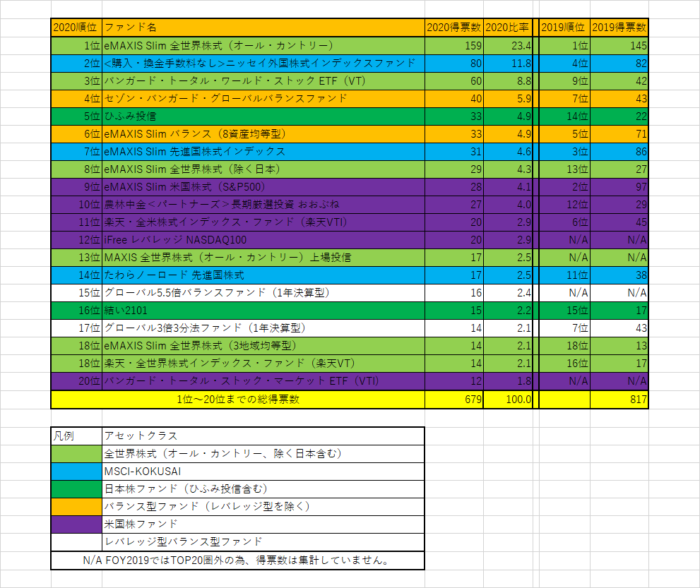This screenshot has height=588, width=700.
Task: Click 農林中金 長期厳選投資 おおぶね cell
Action: coord(263,204)
